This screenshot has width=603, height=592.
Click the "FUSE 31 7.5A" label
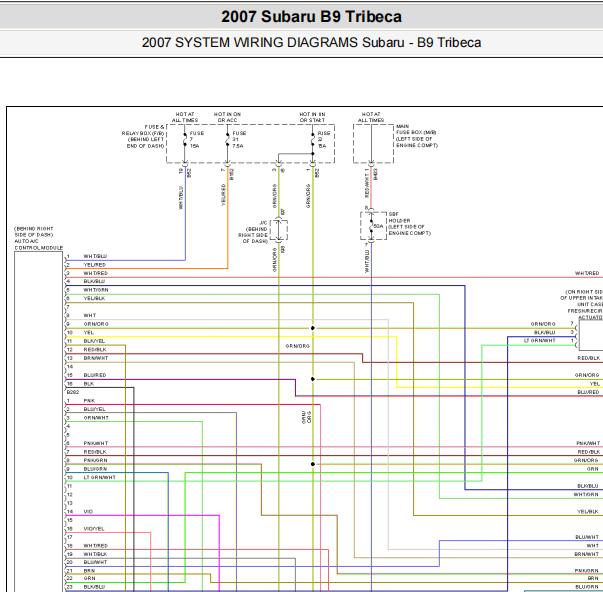239,139
